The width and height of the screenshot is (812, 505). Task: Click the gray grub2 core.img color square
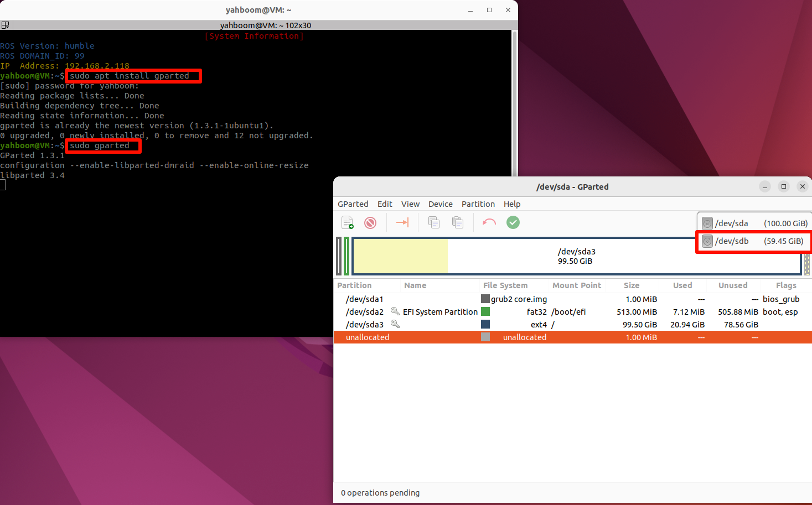[485, 299]
